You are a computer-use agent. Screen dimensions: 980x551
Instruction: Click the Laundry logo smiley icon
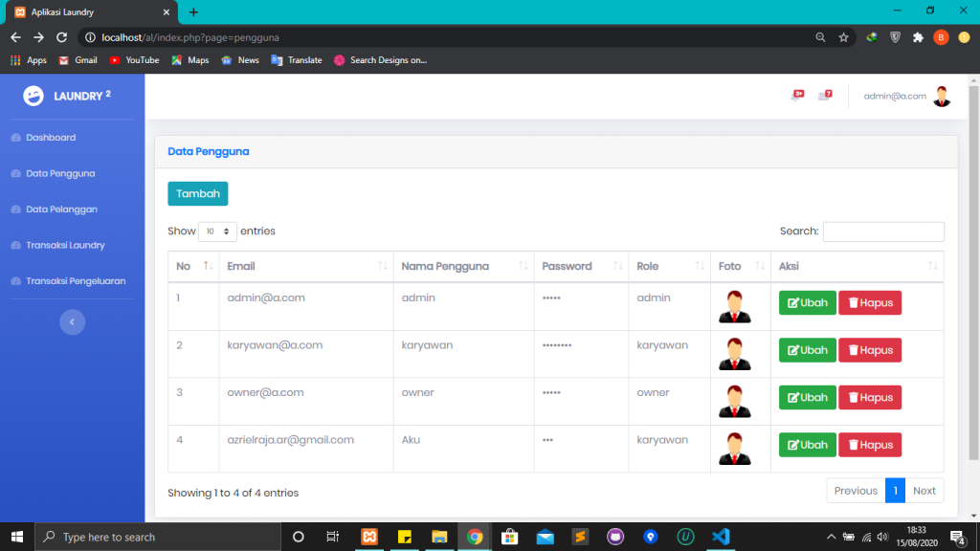(x=33, y=96)
